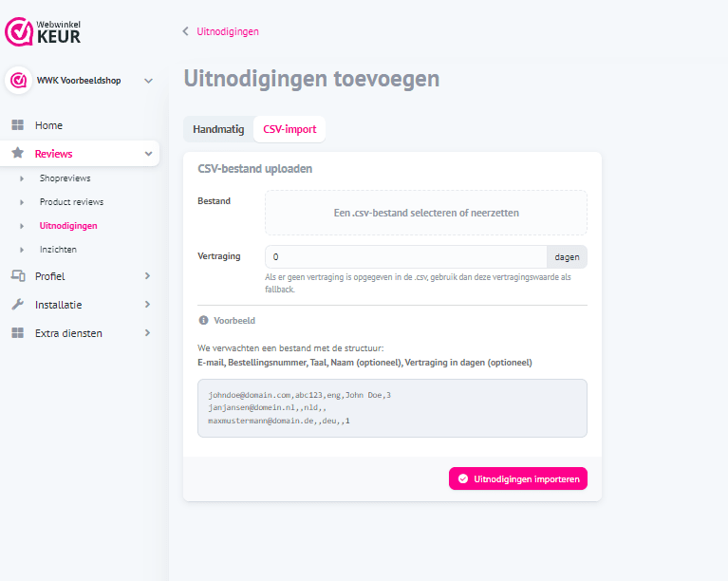Expand the Installatie menu section

click(x=147, y=305)
